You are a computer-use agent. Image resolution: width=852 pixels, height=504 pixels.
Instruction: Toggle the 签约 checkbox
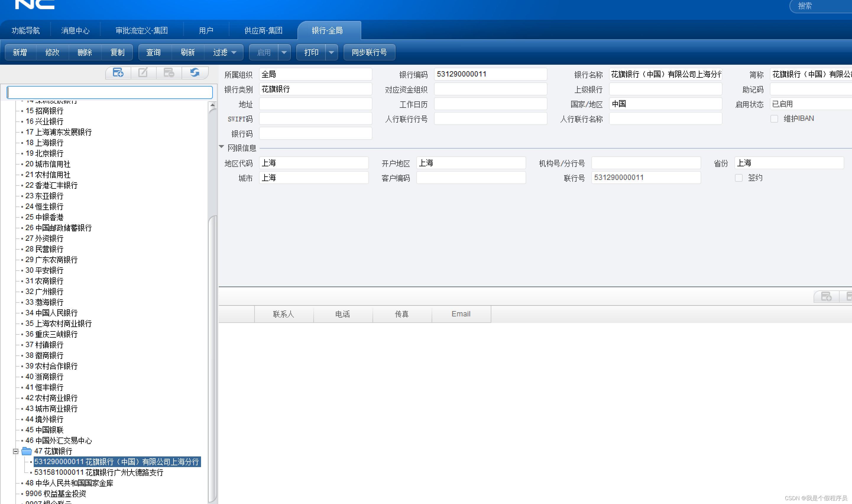tap(738, 178)
